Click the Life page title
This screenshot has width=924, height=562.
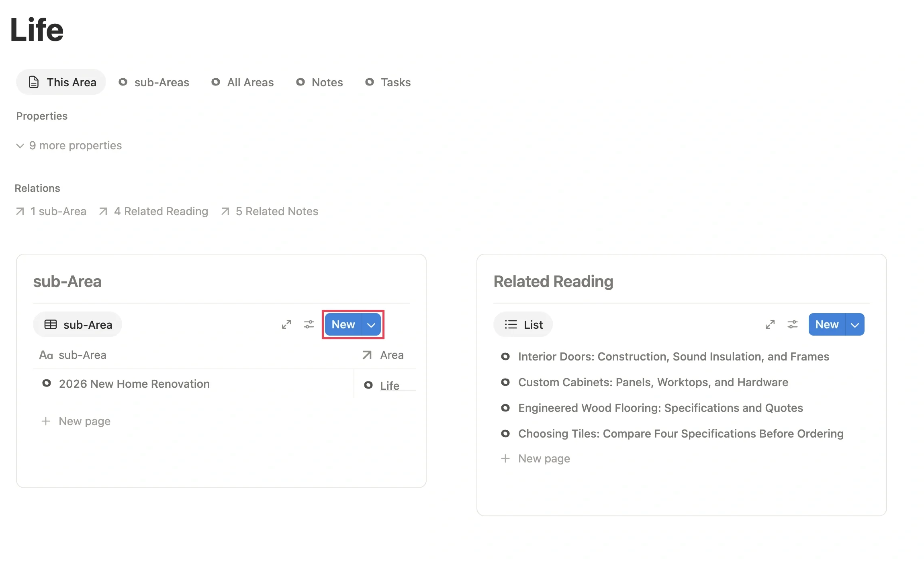37,30
